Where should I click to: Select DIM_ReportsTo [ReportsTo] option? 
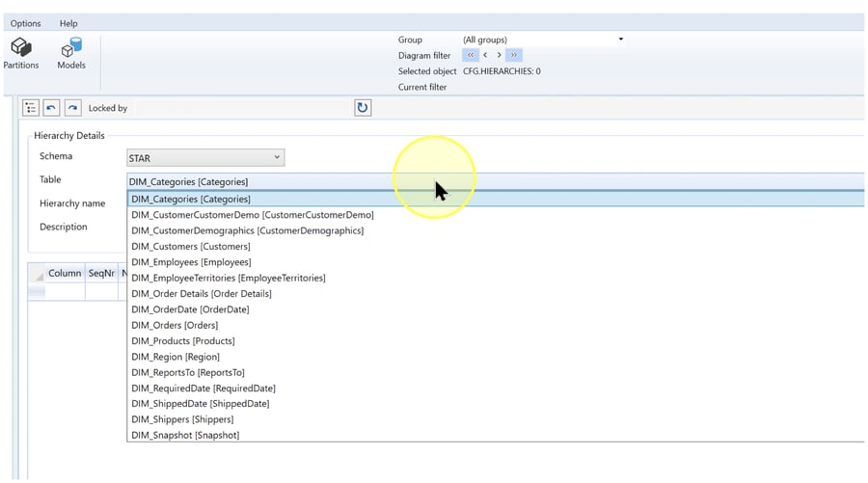496,372
